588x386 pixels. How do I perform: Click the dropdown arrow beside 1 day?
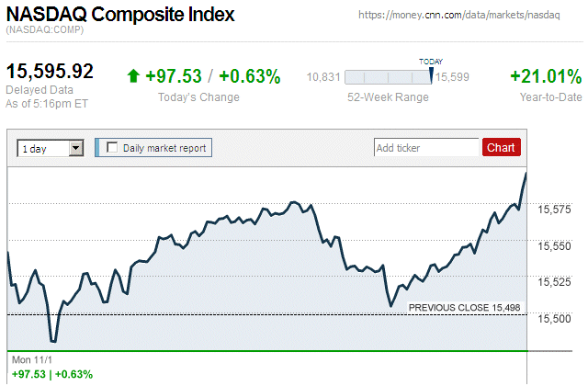click(x=76, y=147)
